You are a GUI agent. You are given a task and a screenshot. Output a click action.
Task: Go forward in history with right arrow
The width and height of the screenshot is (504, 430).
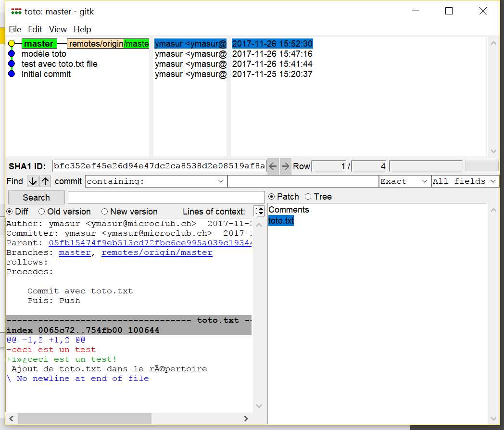[286, 166]
